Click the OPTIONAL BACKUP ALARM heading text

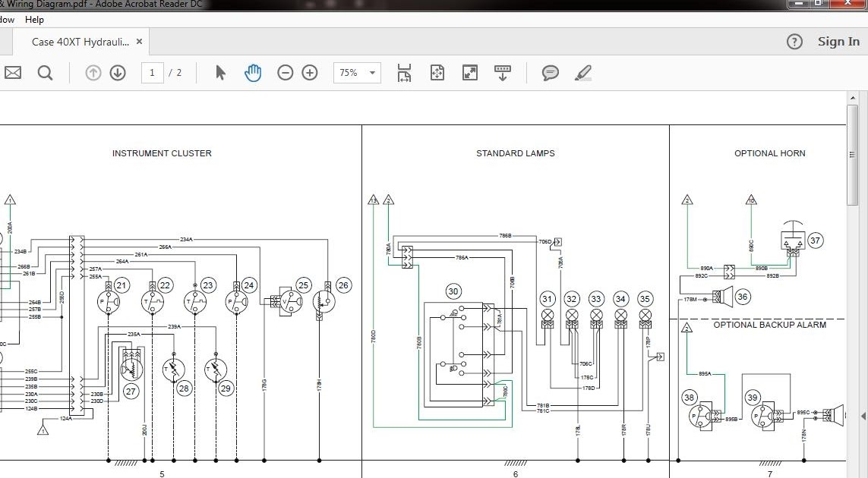point(769,325)
